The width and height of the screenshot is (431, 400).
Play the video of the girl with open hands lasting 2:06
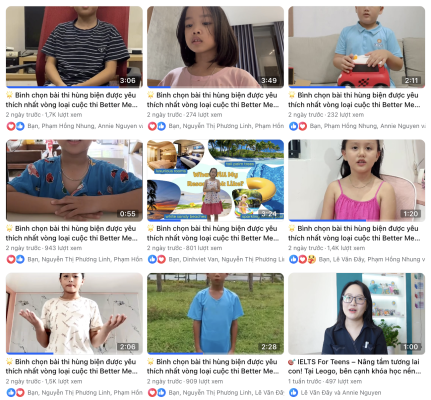pyautogui.click(x=74, y=314)
